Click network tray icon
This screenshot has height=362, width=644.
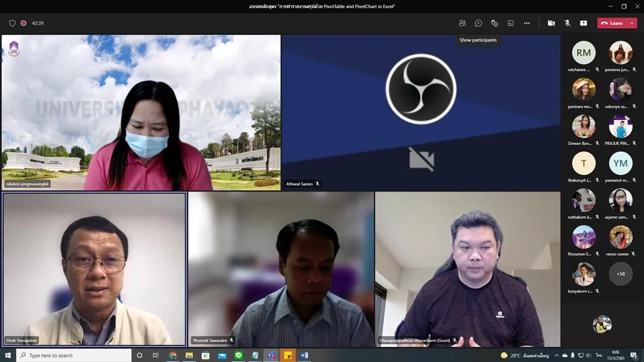(x=581, y=356)
